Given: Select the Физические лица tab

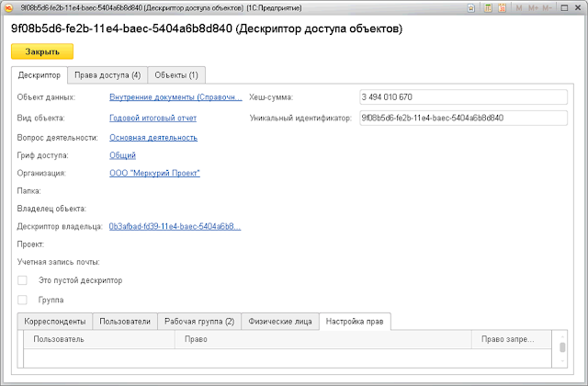Looking at the screenshot, I should click(280, 322).
